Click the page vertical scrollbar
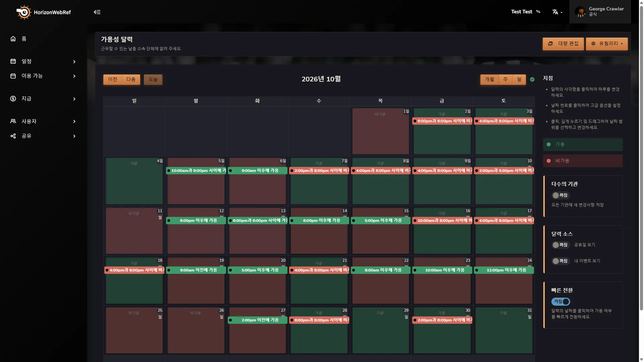Image resolution: width=644 pixels, height=362 pixels. point(641,158)
